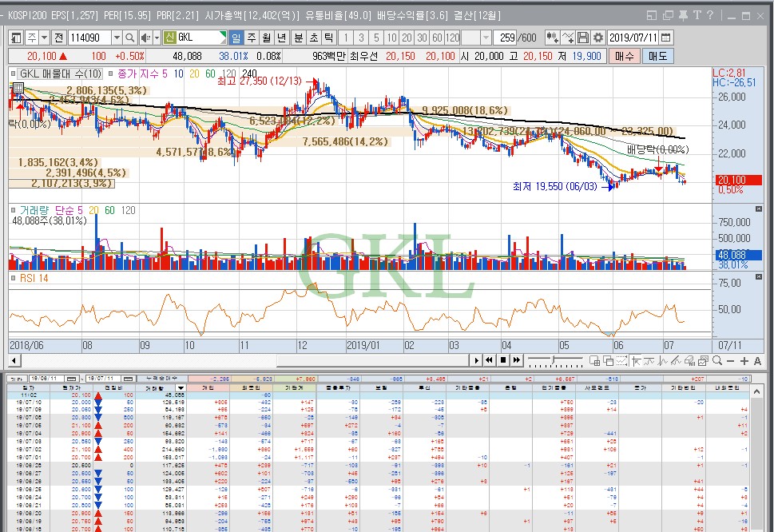This screenshot has height=532, width=774.
Task: Open the grid table icon on chart corner
Action: 18,88
